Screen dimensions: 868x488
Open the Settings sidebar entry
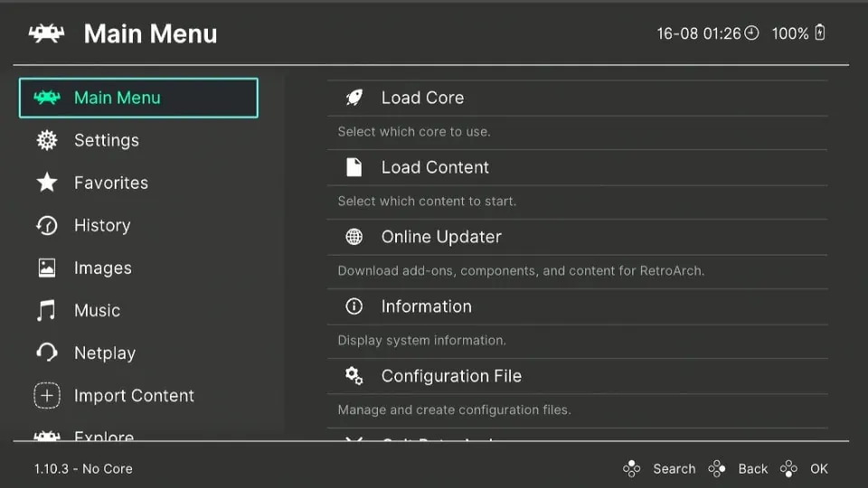pyautogui.click(x=138, y=141)
